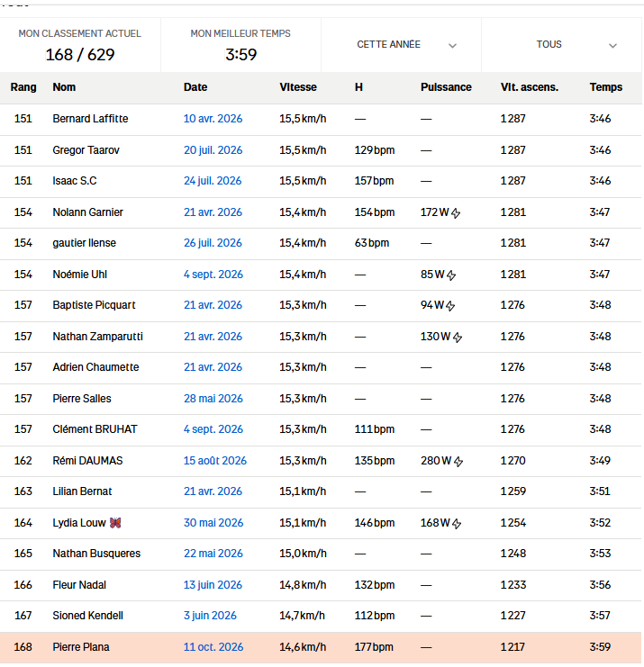The height and width of the screenshot is (667, 644).
Task: Select athlete name Rémi DAUMAS
Action: click(x=87, y=461)
